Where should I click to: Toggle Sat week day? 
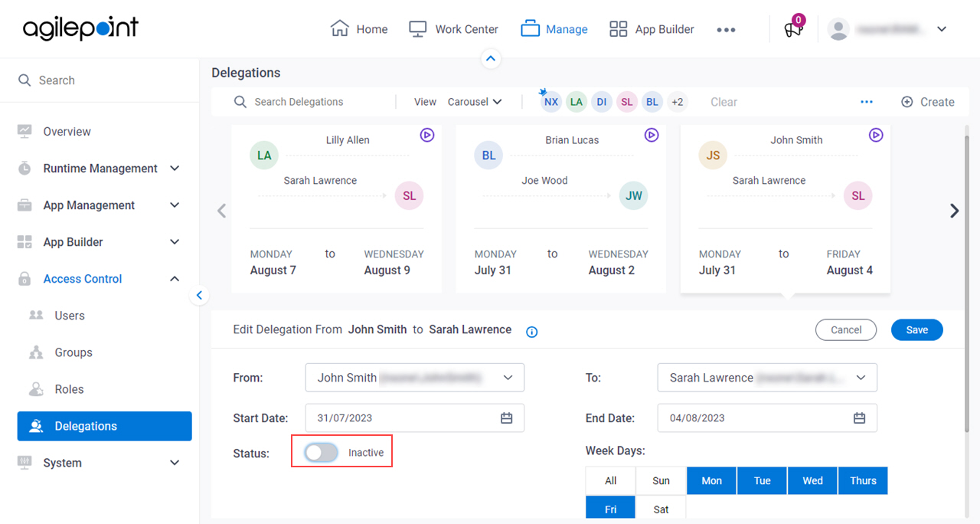(x=661, y=509)
